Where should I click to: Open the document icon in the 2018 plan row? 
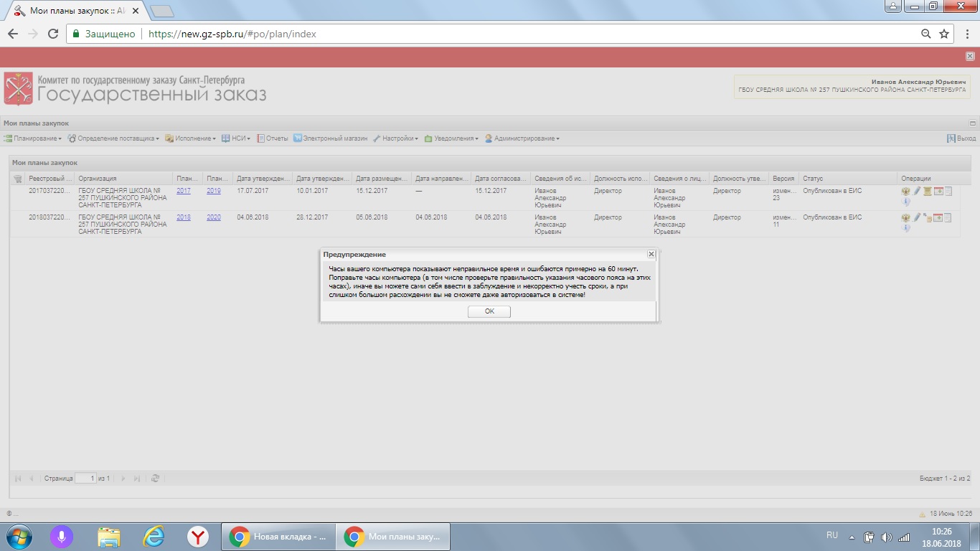pyautogui.click(x=948, y=217)
